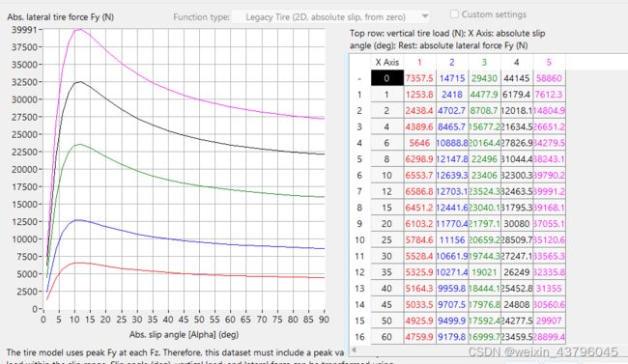Select column header 3 in green
Image resolution: width=628 pixels, height=364 pixels.
pos(484,62)
